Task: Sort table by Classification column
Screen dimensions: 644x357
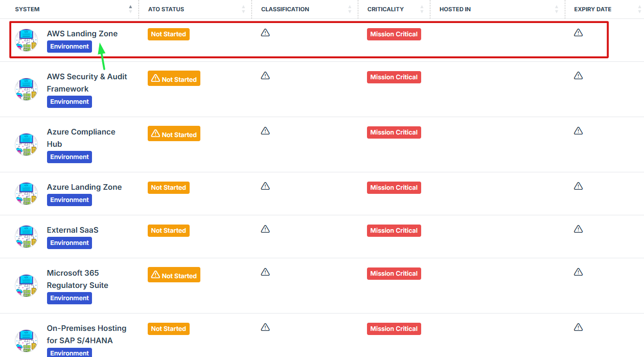Action: pos(285,9)
